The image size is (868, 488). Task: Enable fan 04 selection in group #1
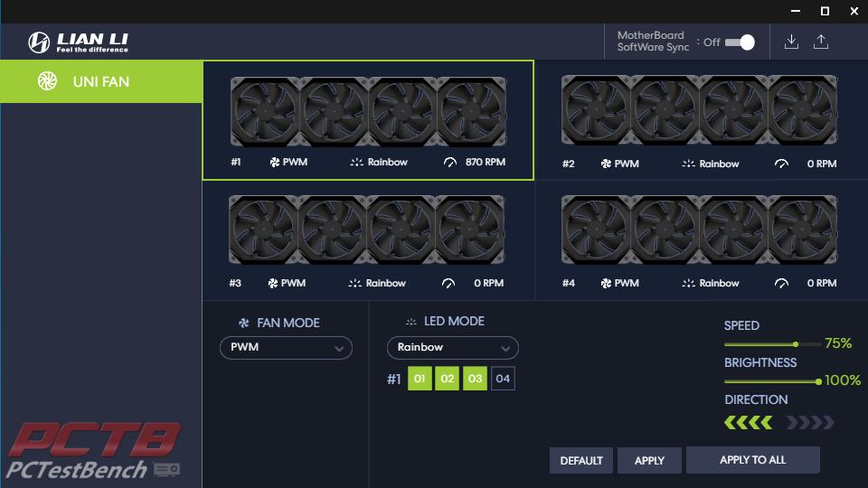pos(503,379)
